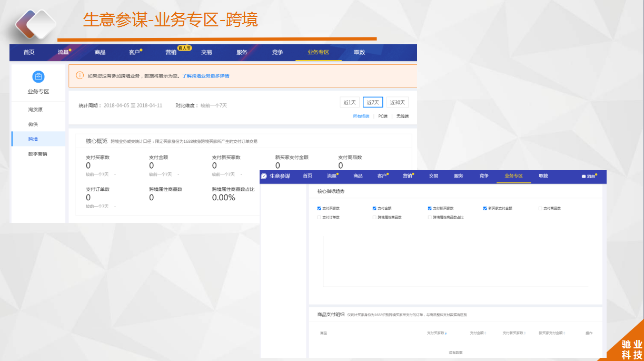Uncheck the 新买家支付金额 trend checkbox
The width and height of the screenshot is (644, 361).
point(485,208)
